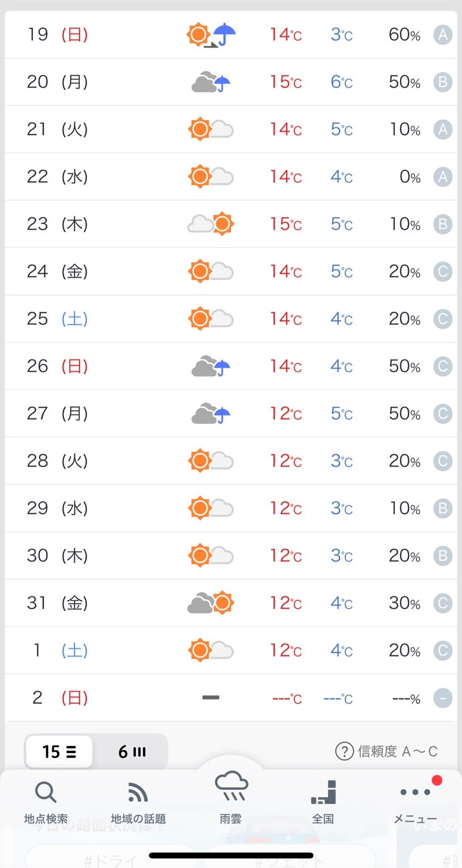Tap the 1 (土) date label
462x868 pixels.
[59, 650]
